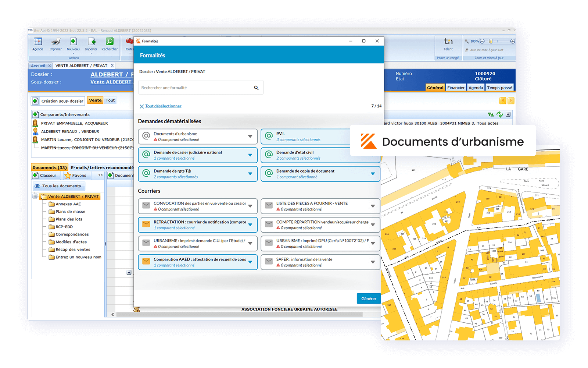Click the person icon for ALDEBERT RENAUD

35,131
